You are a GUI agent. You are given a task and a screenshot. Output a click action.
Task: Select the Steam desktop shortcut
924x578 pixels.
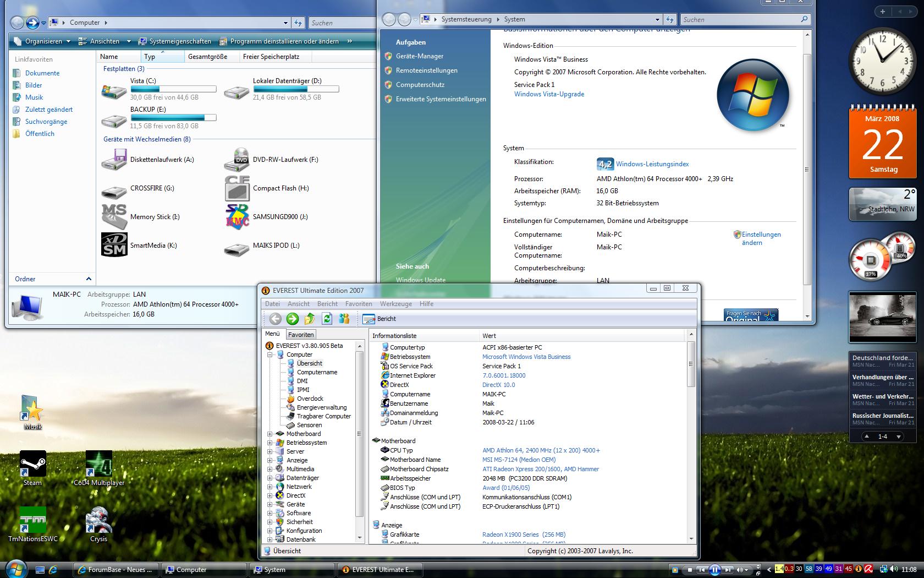[x=32, y=468]
